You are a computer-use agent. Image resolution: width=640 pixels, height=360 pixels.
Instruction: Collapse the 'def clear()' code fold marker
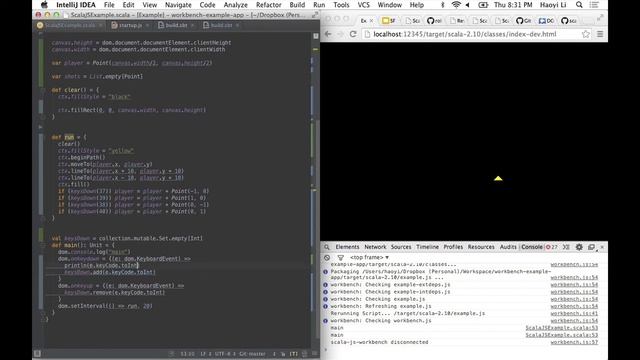pos(43,90)
